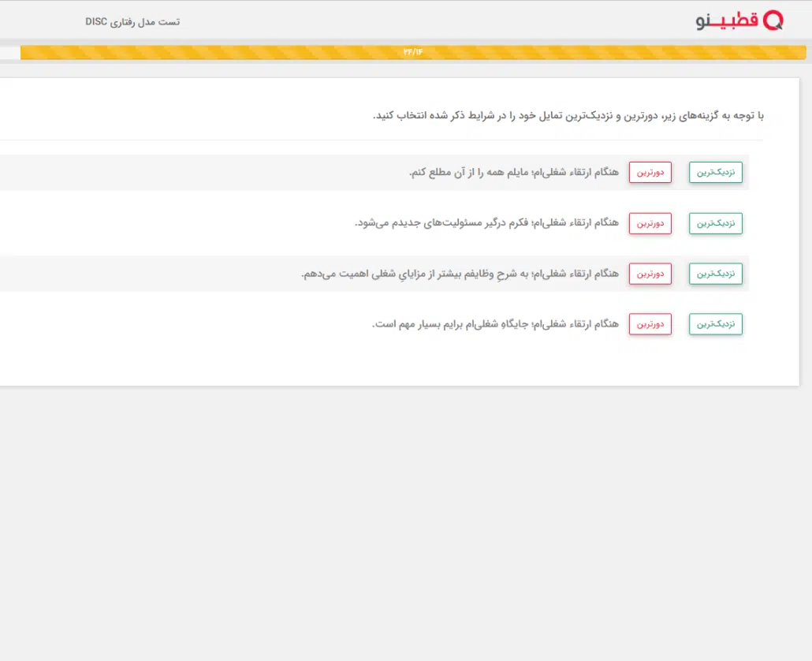
Task: Click statement text about 'شرح وظایفم' and 'مزایای شغلی'
Action: (x=460, y=274)
